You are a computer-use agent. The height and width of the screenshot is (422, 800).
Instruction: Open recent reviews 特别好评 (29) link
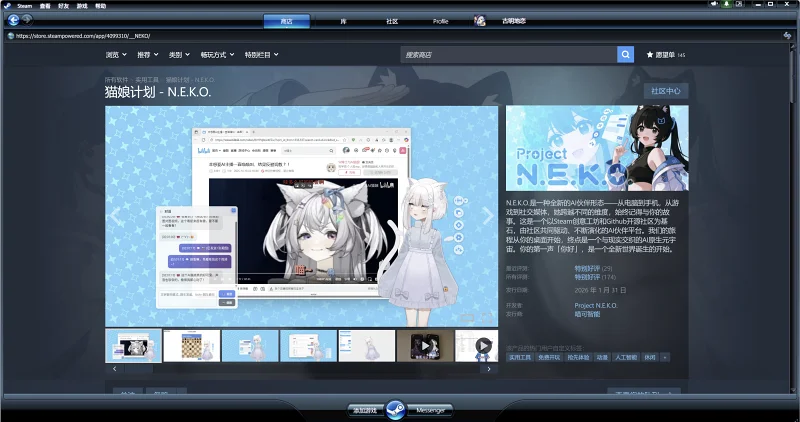pos(593,268)
